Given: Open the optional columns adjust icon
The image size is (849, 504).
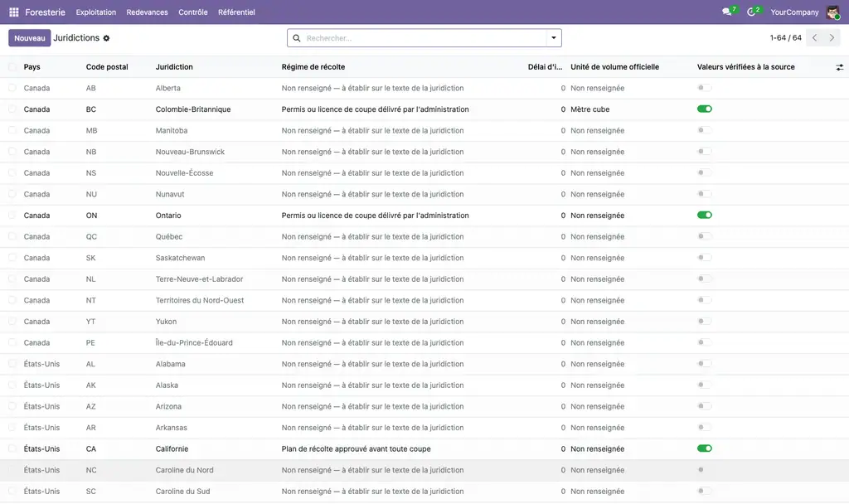Looking at the screenshot, I should click(x=839, y=67).
